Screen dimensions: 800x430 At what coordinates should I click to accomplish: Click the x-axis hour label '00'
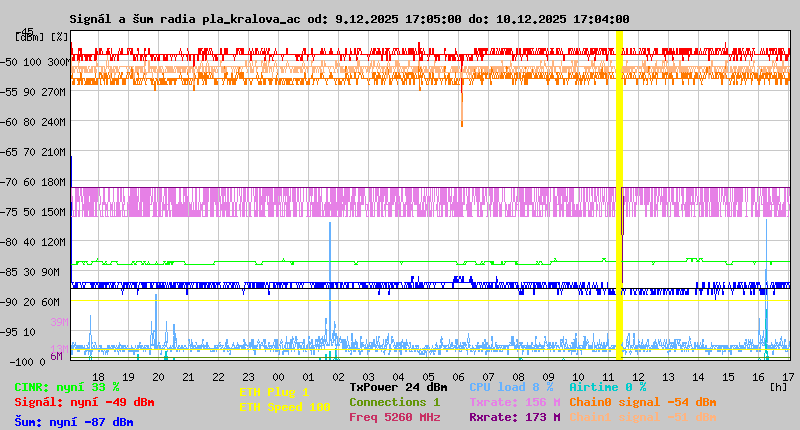(x=279, y=377)
